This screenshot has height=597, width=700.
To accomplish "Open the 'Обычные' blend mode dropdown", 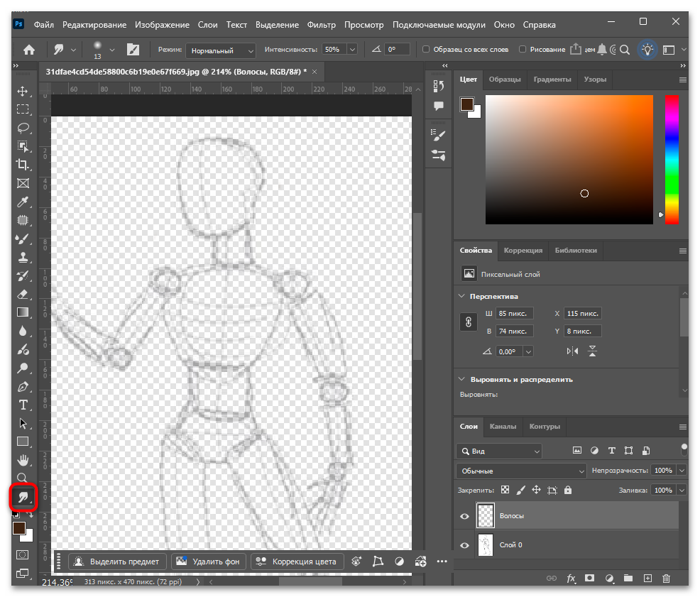I will click(x=521, y=471).
